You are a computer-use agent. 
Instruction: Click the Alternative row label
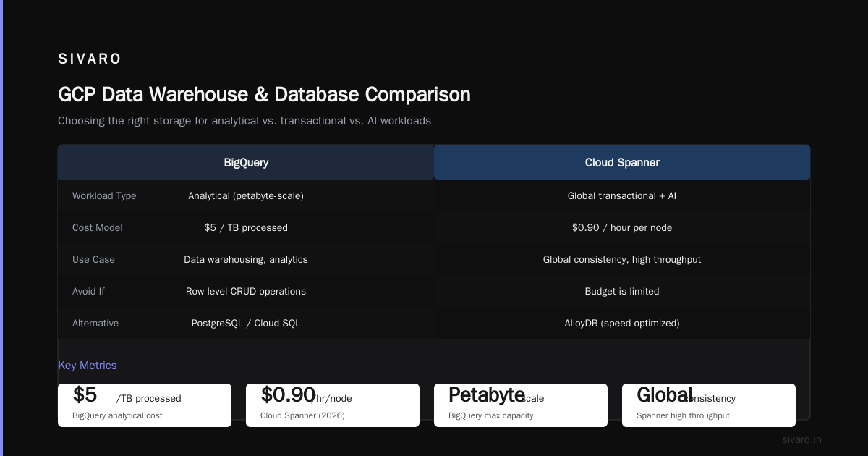(95, 324)
